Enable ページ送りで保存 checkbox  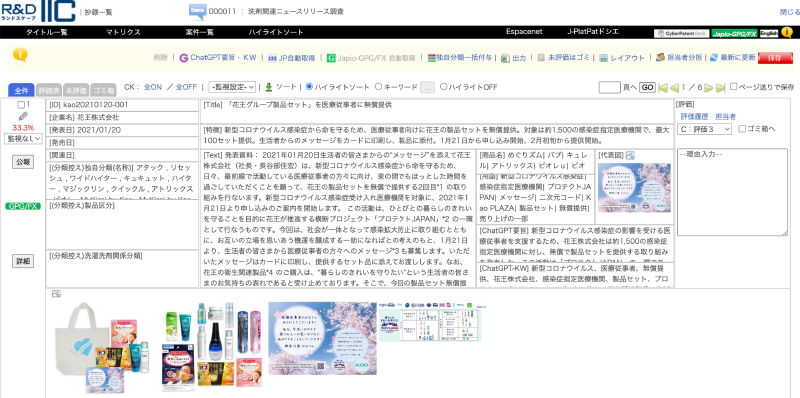coord(734,86)
